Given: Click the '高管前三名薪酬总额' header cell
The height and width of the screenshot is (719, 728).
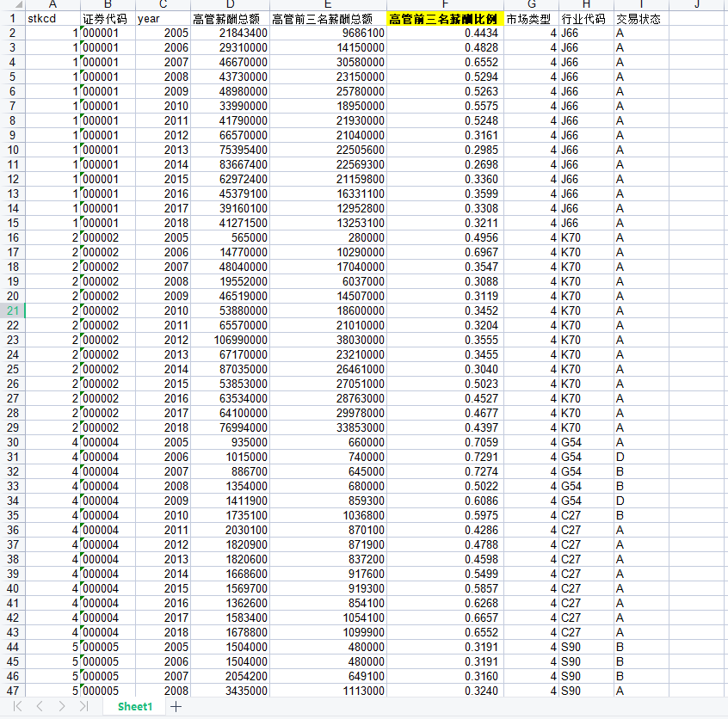Looking at the screenshot, I should point(328,19).
